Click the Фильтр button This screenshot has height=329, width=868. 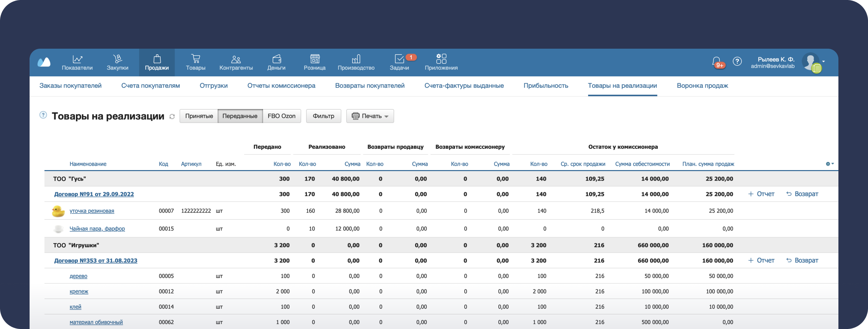point(323,116)
